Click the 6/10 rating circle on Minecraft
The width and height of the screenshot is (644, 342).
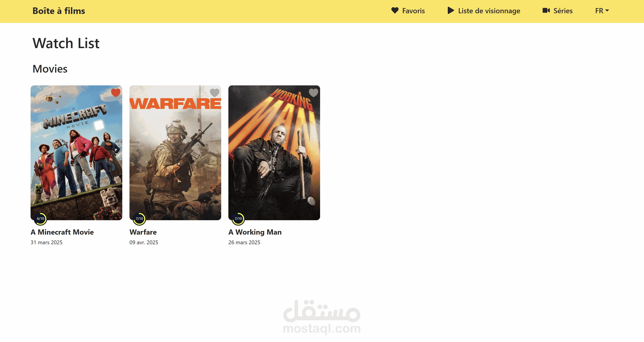click(40, 219)
